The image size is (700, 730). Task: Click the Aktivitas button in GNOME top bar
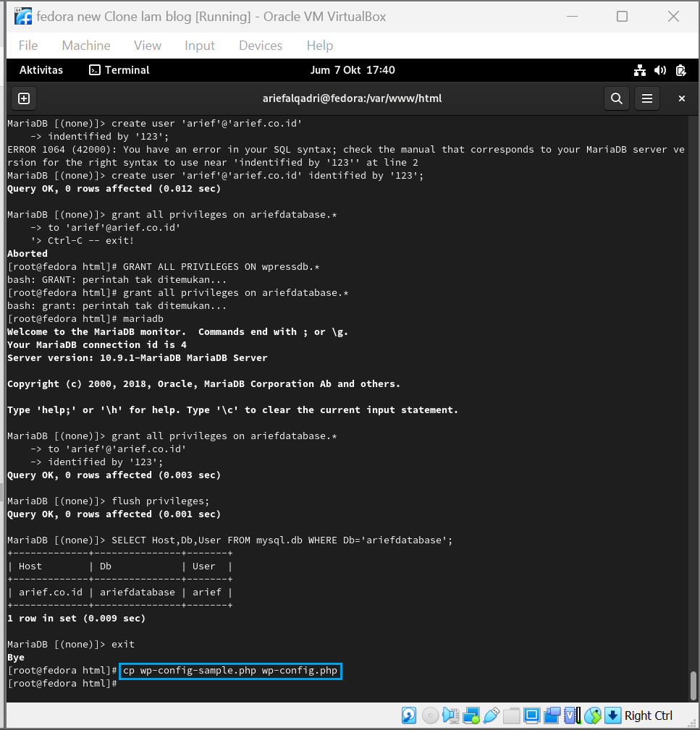coord(41,70)
